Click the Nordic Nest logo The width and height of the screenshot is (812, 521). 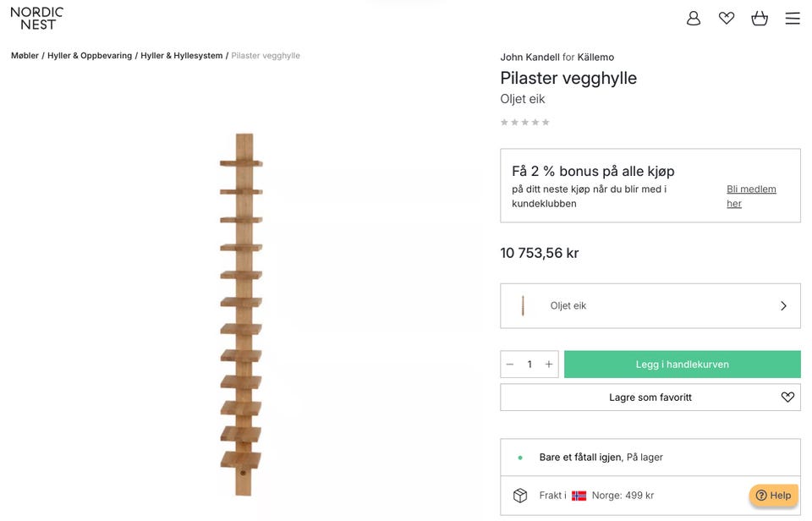(36, 18)
